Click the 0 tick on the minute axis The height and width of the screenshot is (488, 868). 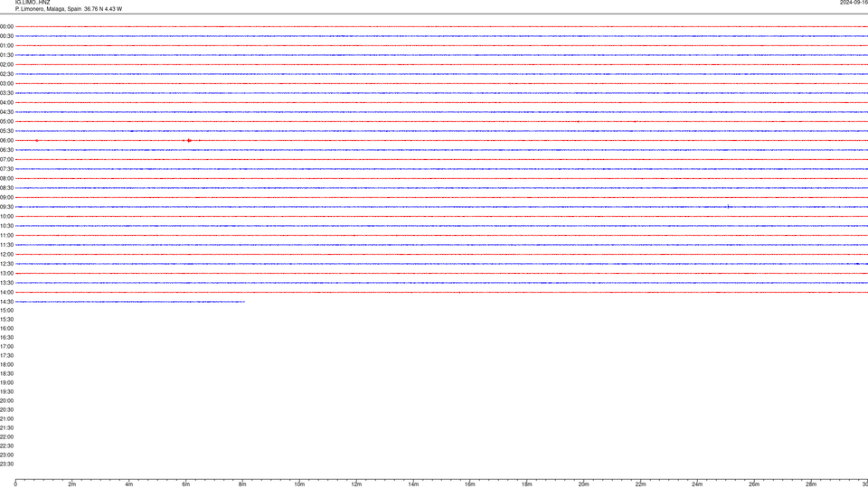15,484
